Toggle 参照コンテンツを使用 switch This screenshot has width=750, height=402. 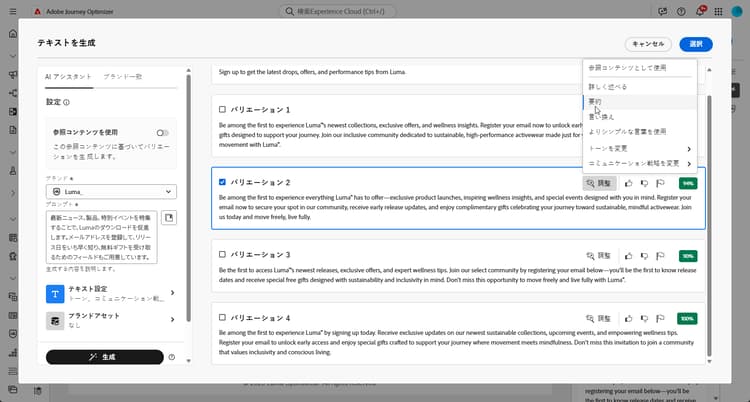163,133
